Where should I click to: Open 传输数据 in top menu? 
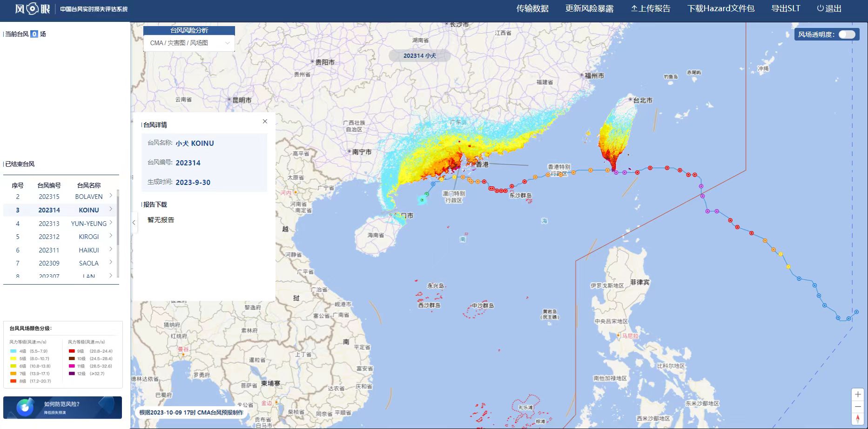(x=532, y=8)
